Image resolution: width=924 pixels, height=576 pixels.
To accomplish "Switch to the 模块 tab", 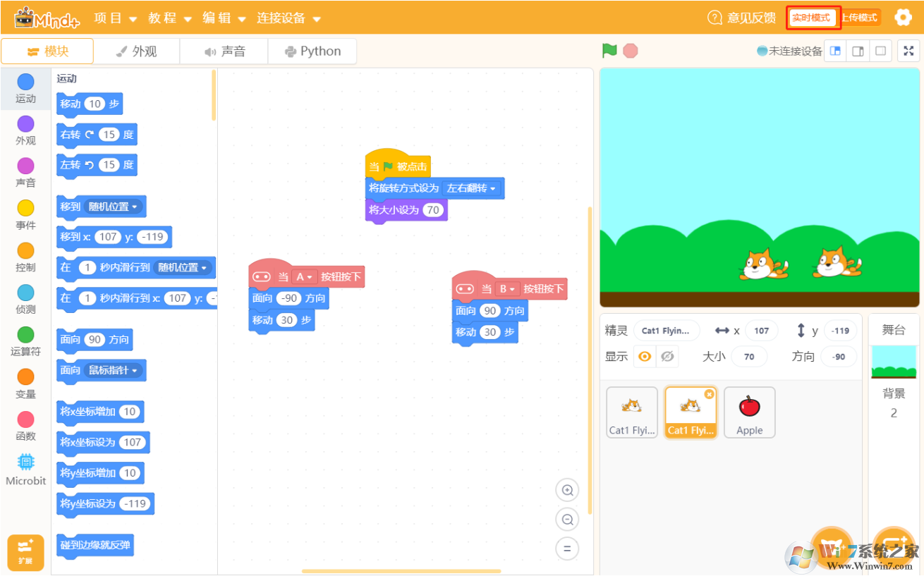I will point(47,51).
